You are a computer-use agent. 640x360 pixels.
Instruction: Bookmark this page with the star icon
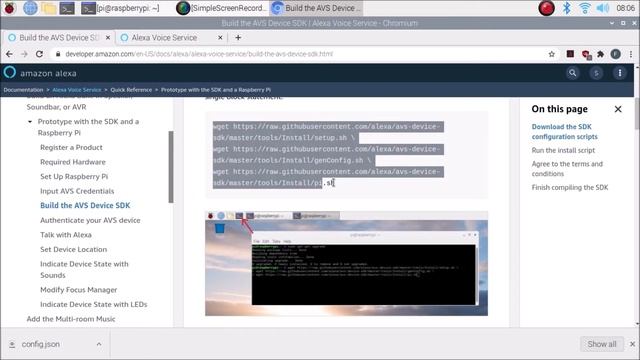(x=551, y=54)
